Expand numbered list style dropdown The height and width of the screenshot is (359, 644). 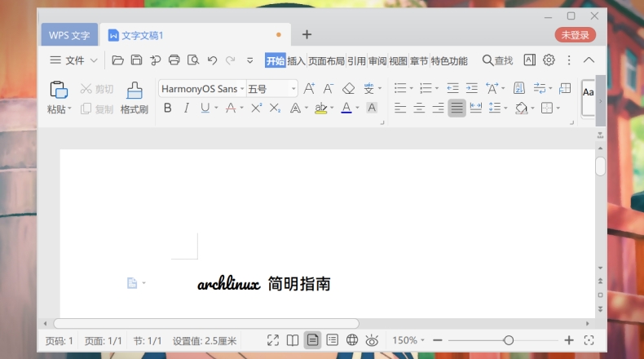pyautogui.click(x=437, y=88)
